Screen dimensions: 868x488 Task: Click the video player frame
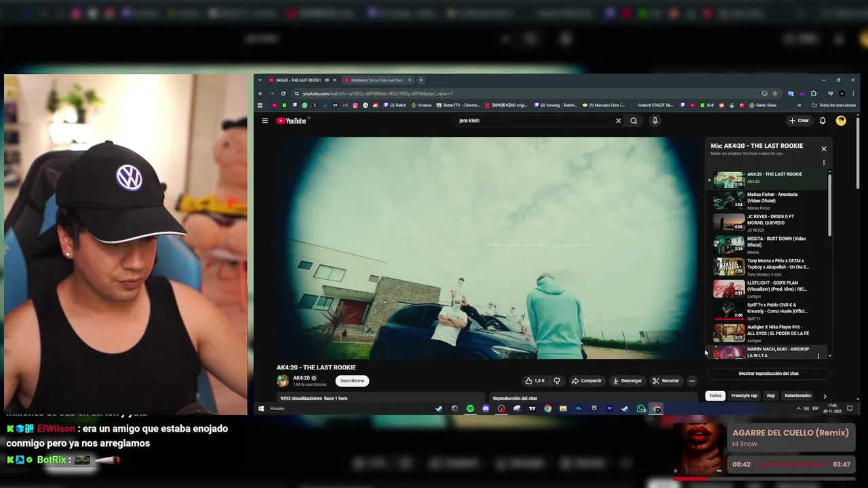(x=486, y=248)
